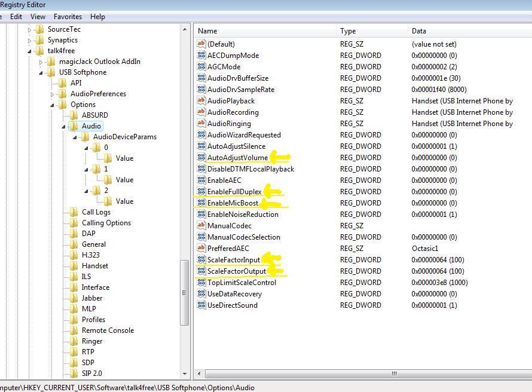Select the H.323 key
532x392 pixels.
coord(91,255)
